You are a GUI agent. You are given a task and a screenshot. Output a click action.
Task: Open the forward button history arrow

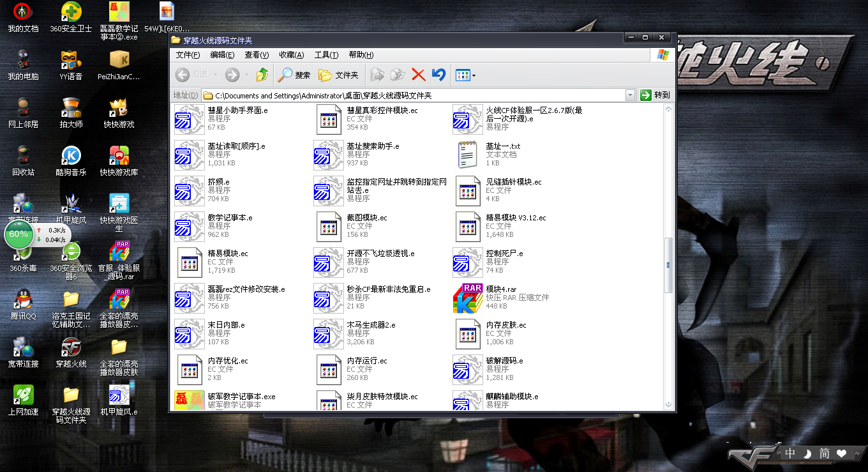coord(246,75)
